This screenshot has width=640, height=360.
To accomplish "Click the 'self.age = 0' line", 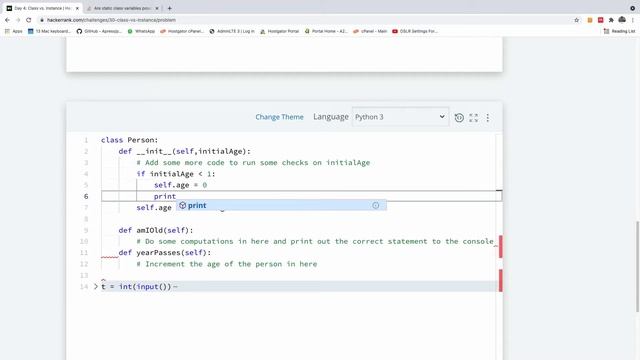I will click(x=180, y=185).
